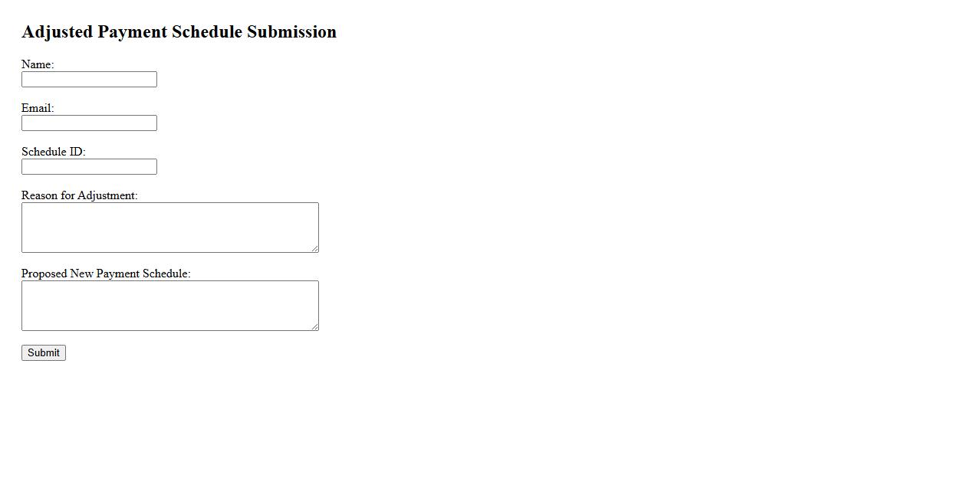Click the word "Schedule" in the page heading
This screenshot has width=980, height=498.
206,32
